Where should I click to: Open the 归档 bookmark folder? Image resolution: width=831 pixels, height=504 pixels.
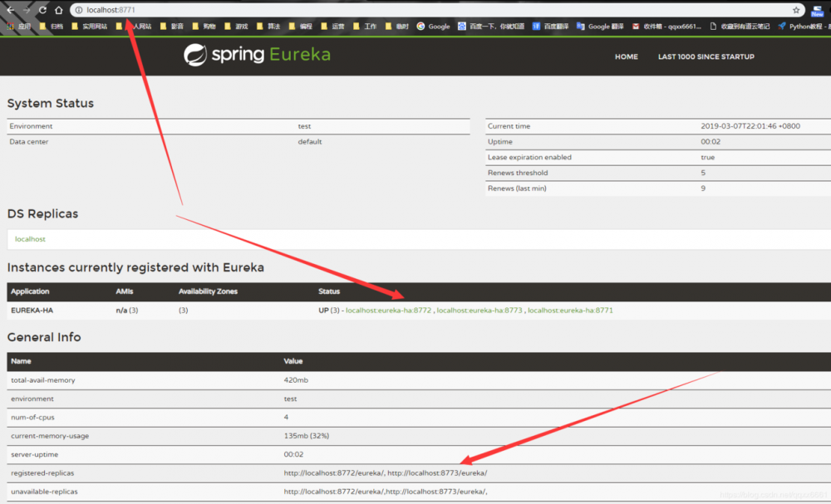[x=52, y=26]
